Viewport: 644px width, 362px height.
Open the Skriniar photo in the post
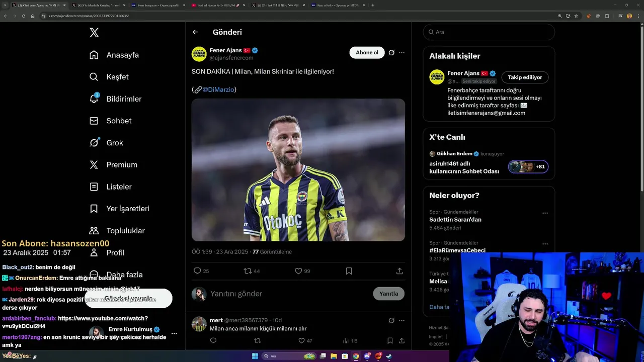pyautogui.click(x=298, y=170)
